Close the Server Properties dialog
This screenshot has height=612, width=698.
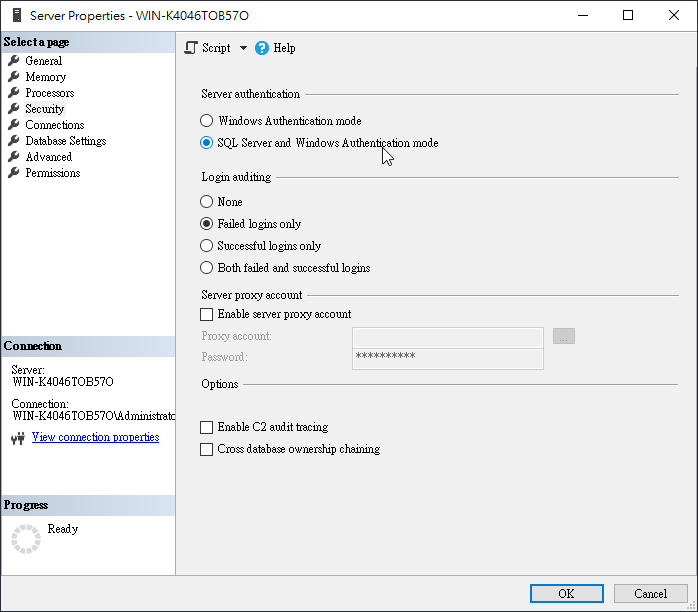(674, 15)
